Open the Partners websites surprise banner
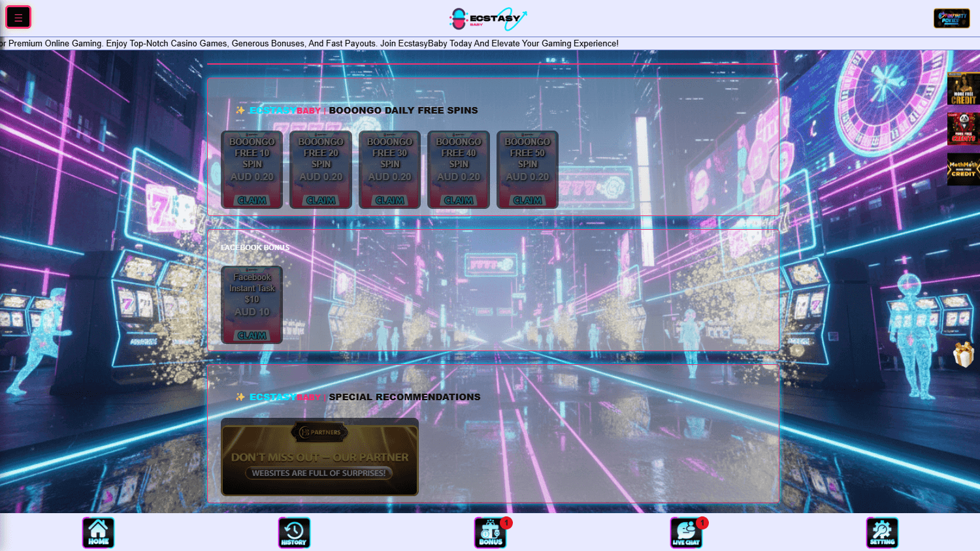This screenshot has height=551, width=980. coord(319,456)
